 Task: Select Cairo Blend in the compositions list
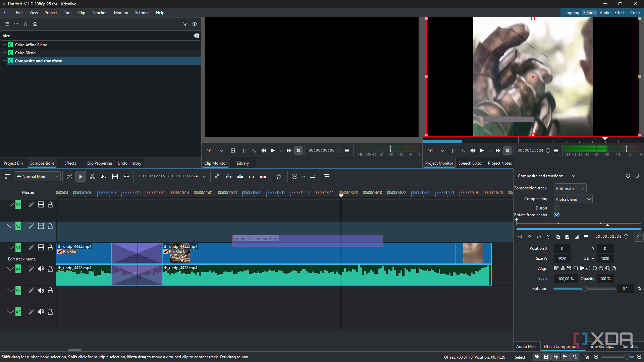click(25, 53)
